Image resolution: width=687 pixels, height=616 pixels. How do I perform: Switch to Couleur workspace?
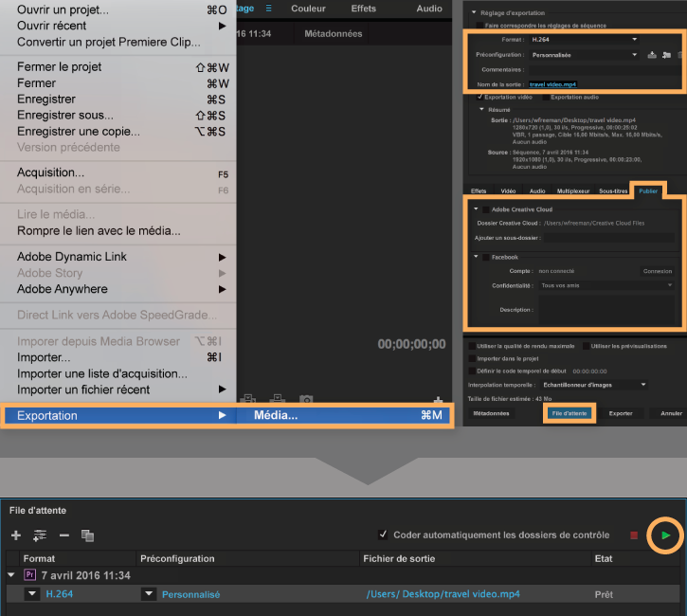click(308, 9)
